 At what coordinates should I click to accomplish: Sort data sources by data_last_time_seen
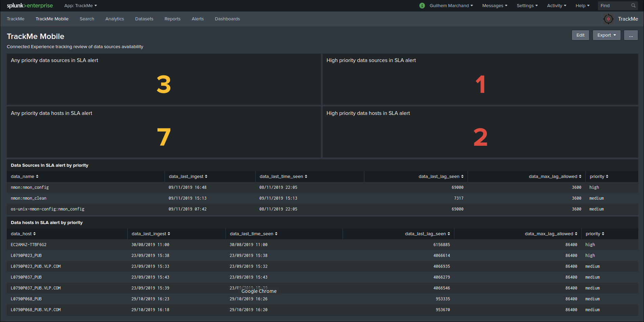coord(283,177)
